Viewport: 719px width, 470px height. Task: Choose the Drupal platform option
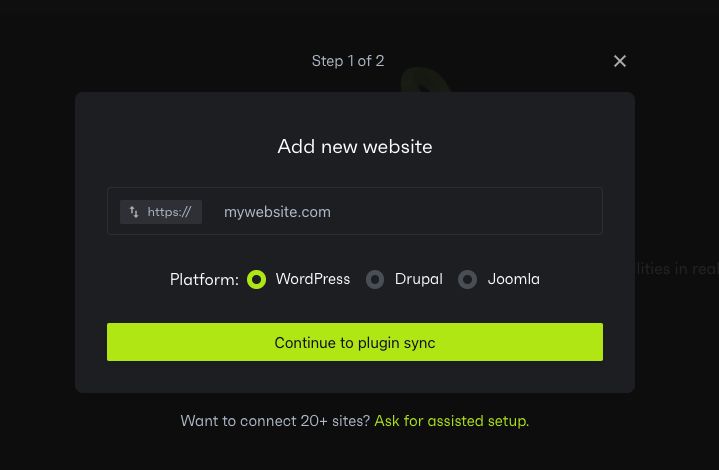(x=375, y=279)
